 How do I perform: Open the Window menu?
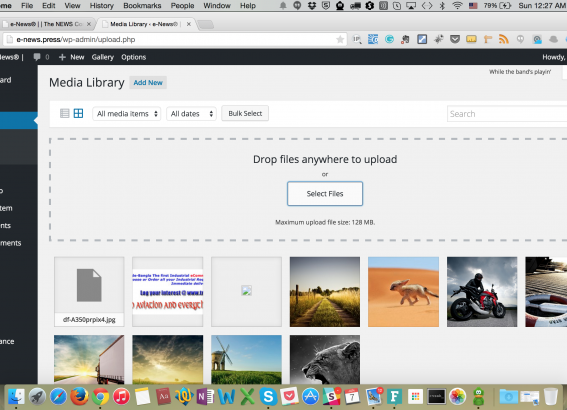(x=217, y=5)
